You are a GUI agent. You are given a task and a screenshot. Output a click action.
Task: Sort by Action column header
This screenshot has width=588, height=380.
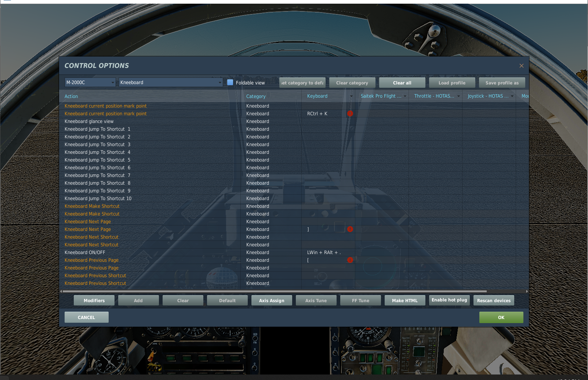pyautogui.click(x=71, y=97)
